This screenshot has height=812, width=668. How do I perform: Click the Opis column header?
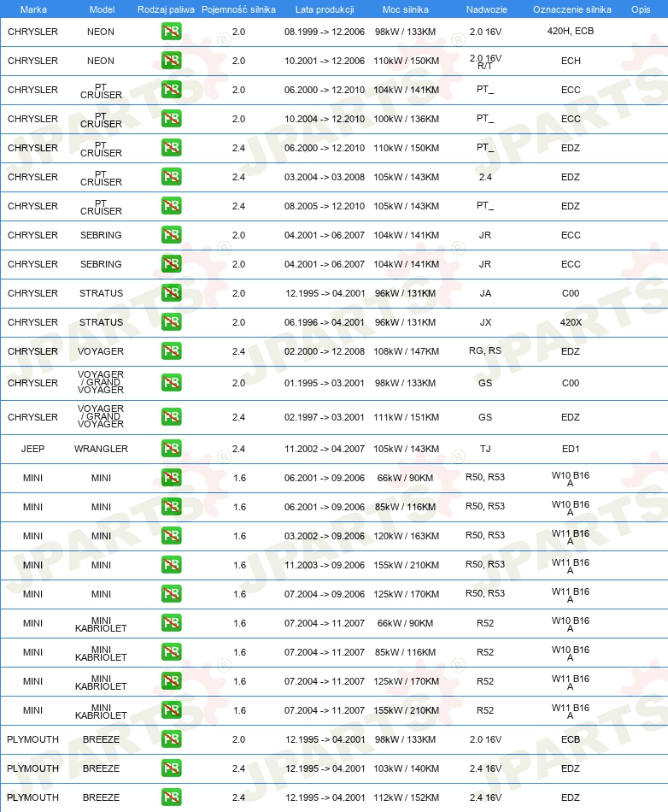click(641, 9)
